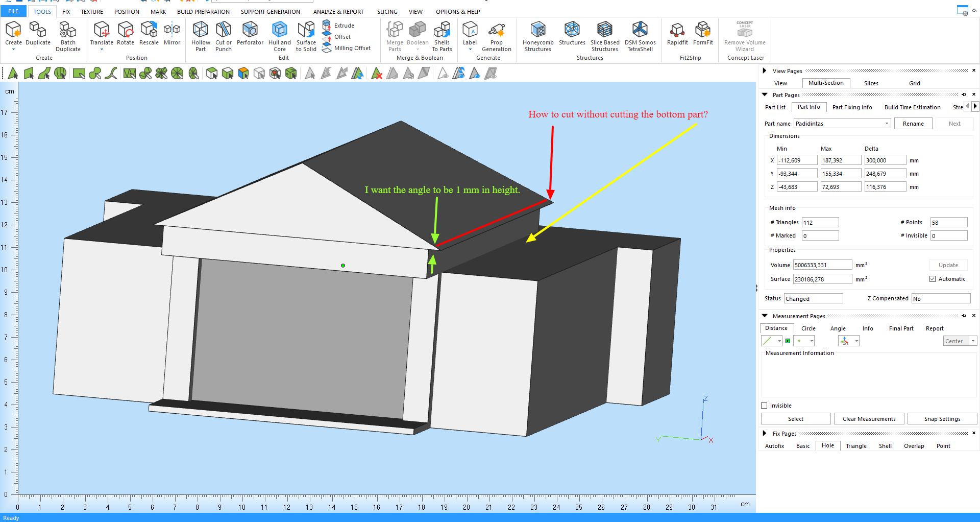980x522 pixels.
Task: Click the Rename button
Action: 913,124
